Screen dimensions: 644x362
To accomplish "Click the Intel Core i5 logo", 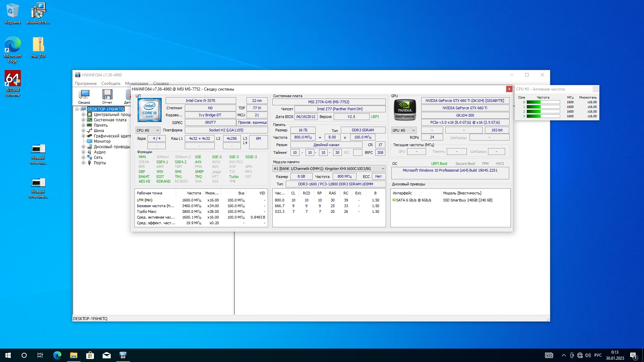I will pos(150,110).
